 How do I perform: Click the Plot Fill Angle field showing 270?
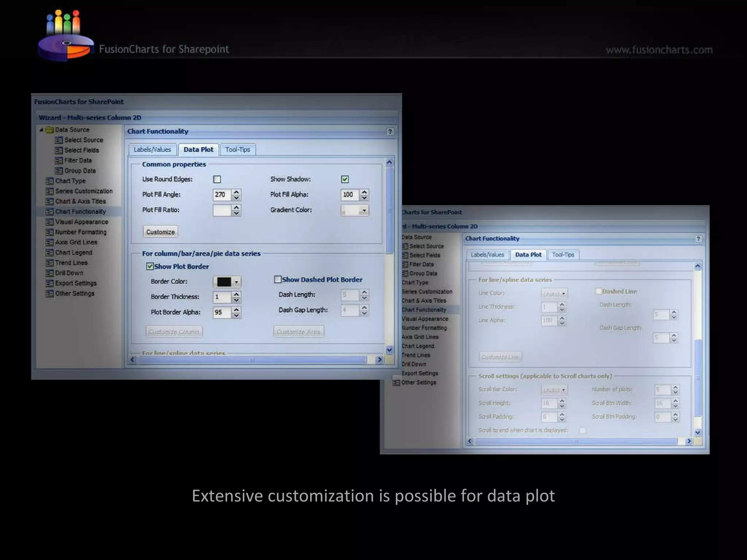point(222,195)
